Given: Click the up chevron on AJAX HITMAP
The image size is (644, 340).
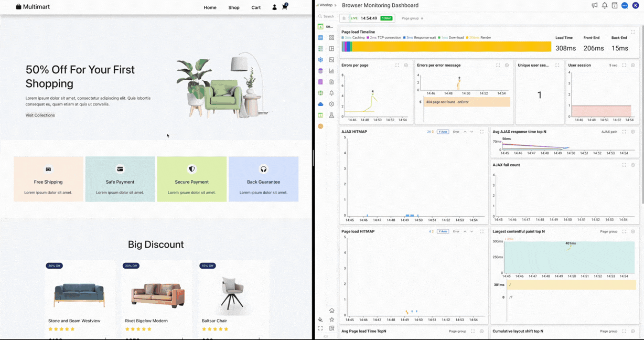Looking at the screenshot, I should coord(465,132).
